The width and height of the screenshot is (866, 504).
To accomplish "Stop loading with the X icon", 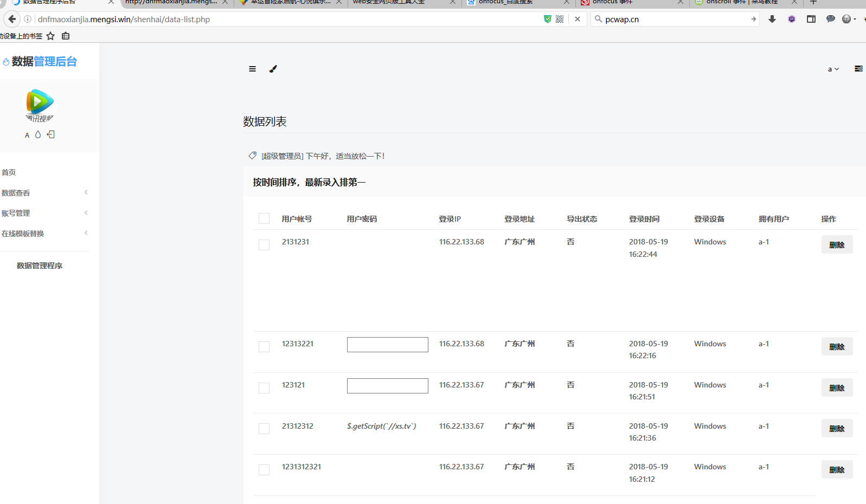I will [x=578, y=19].
